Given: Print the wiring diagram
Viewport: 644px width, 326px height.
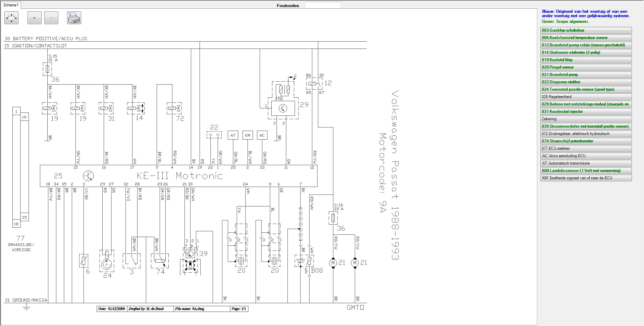Looking at the screenshot, I should point(74,18).
